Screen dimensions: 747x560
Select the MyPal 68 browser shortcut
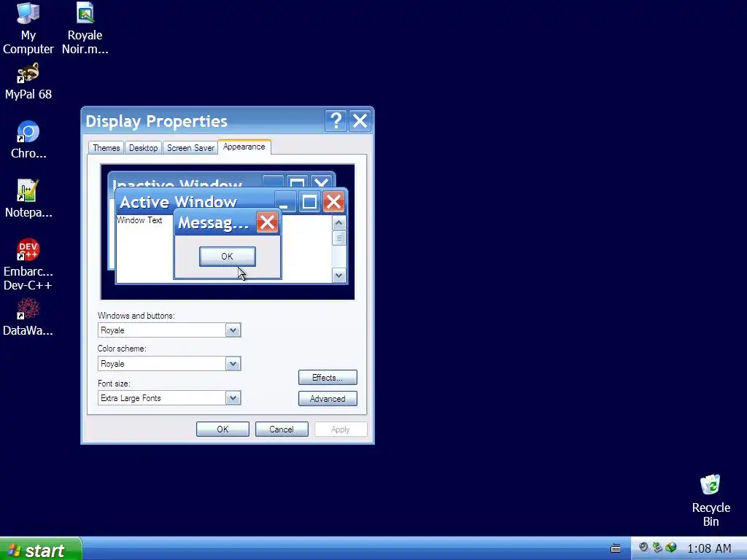click(28, 81)
